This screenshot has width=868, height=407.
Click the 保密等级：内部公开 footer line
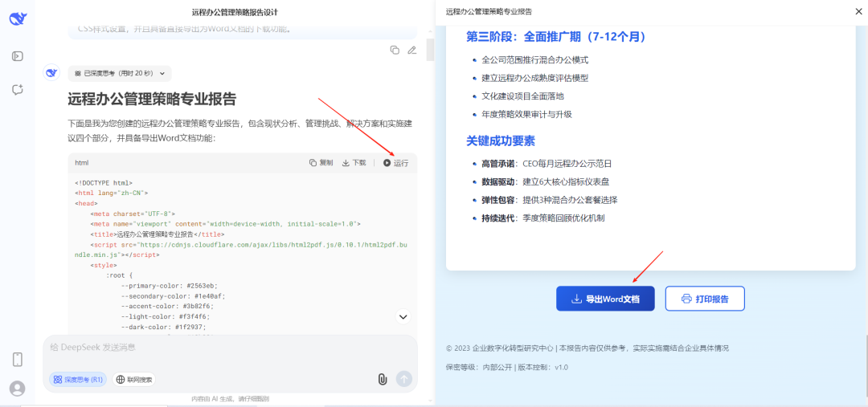coord(506,367)
